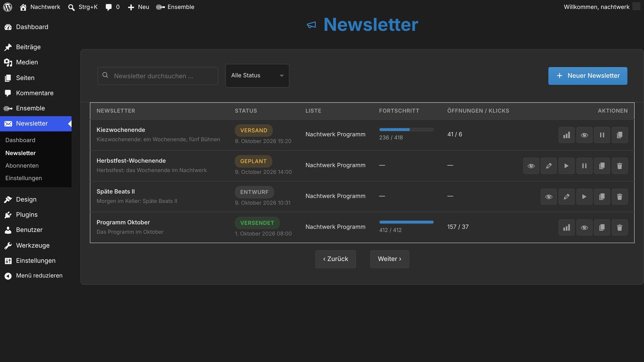View statistics for Programm Oktober
The width and height of the screenshot is (644, 362).
click(566, 228)
